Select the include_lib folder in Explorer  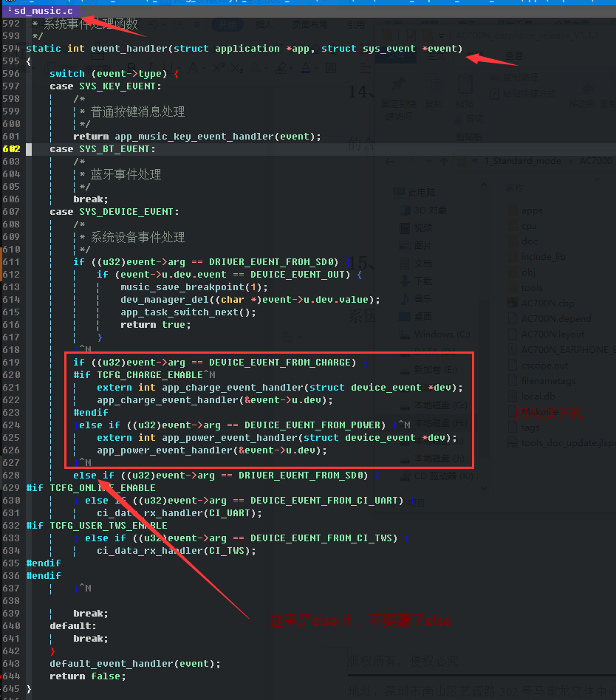537,257
